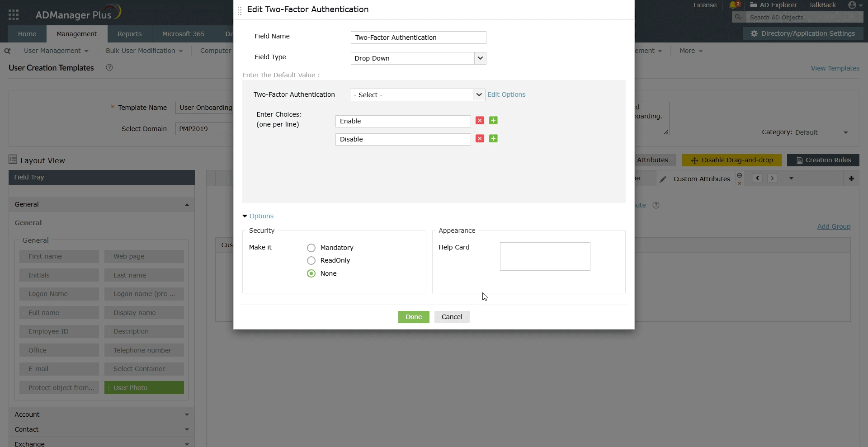Select the Mandatory security option

(x=311, y=248)
